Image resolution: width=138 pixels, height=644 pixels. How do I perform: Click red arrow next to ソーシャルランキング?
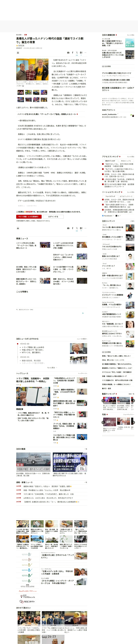tap(121, 192)
